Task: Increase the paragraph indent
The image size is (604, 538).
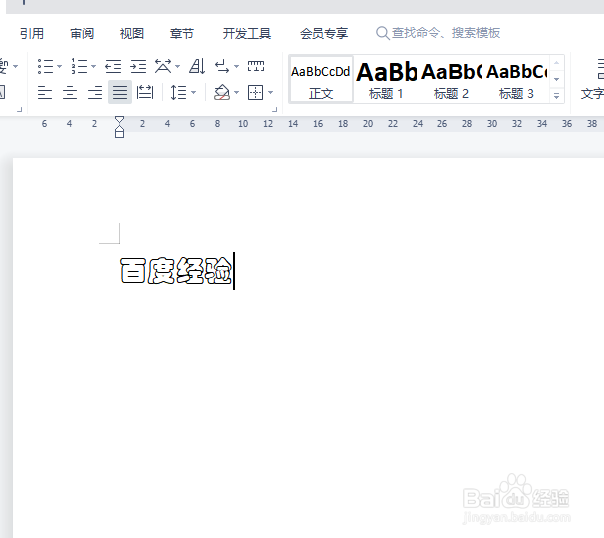Action: point(138,66)
